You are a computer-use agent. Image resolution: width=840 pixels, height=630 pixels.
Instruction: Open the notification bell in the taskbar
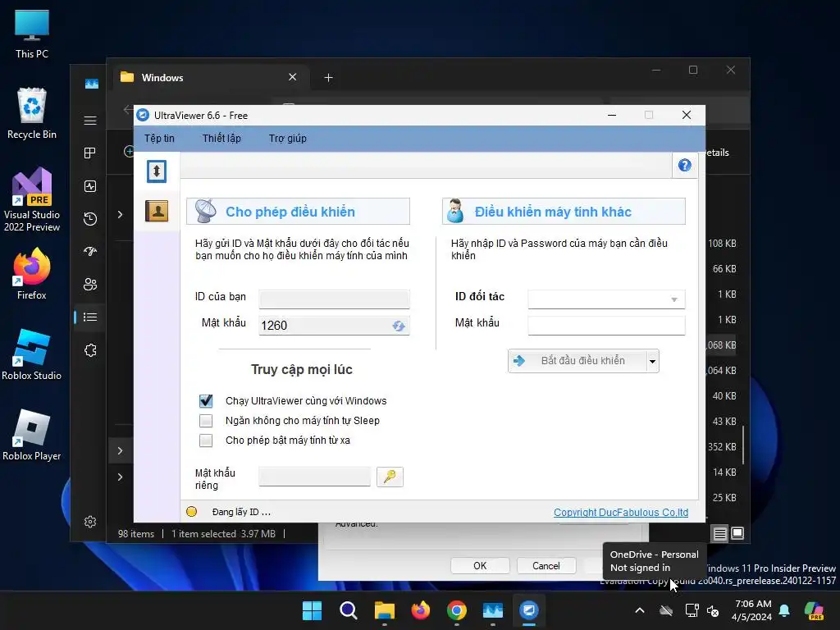[784, 610]
